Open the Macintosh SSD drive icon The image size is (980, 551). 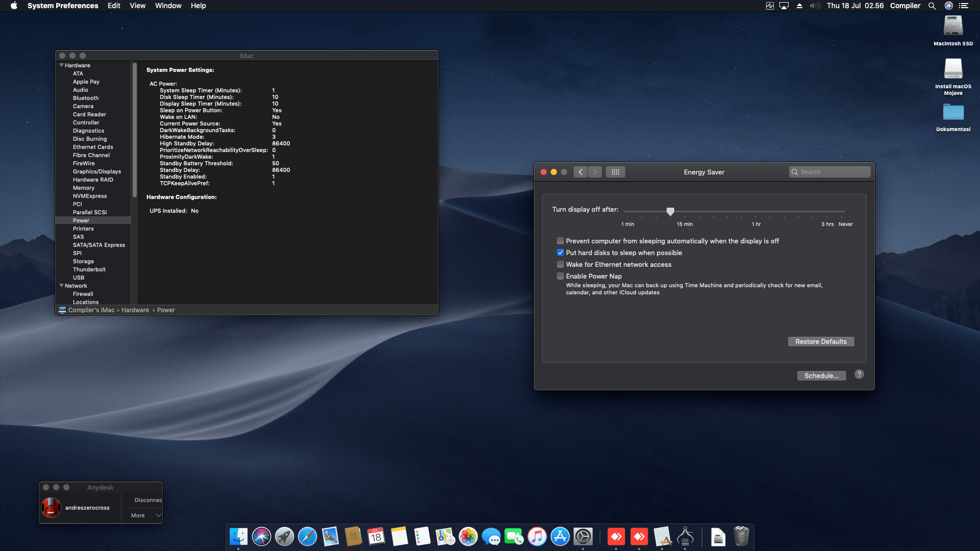pyautogui.click(x=953, y=27)
